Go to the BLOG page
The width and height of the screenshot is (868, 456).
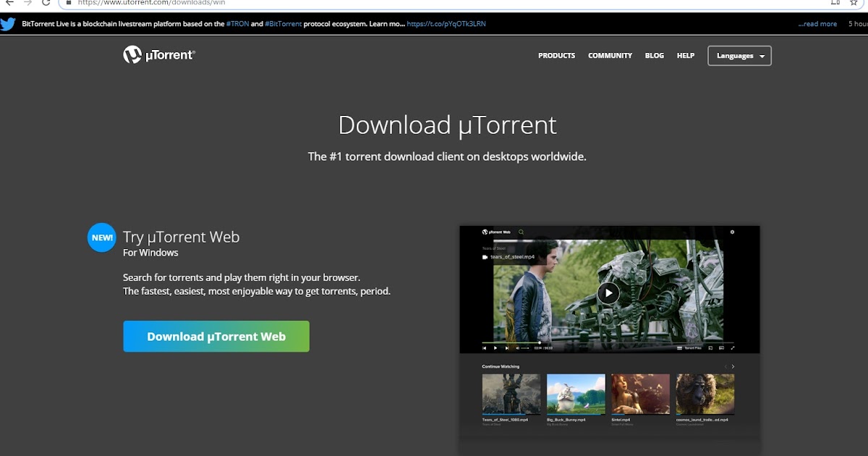(655, 56)
